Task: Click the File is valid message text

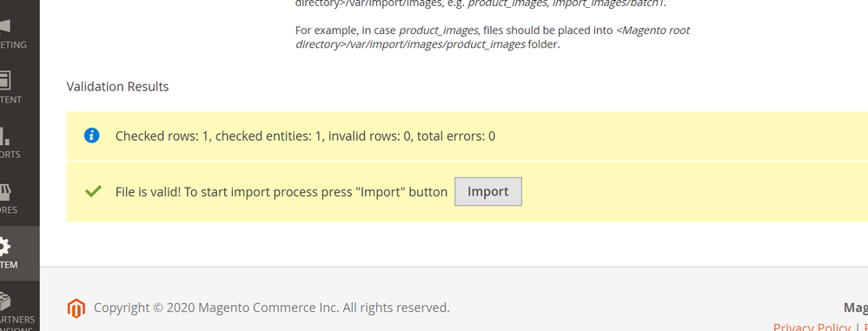Action: (x=282, y=192)
